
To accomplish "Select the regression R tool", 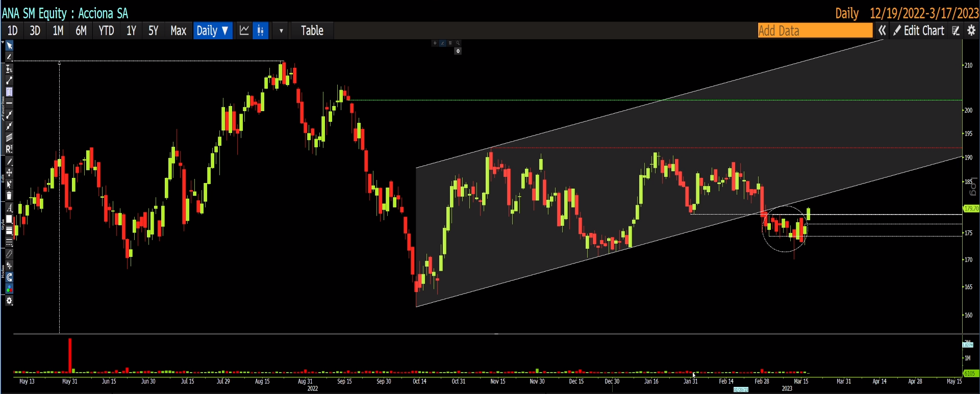I will coord(9,149).
